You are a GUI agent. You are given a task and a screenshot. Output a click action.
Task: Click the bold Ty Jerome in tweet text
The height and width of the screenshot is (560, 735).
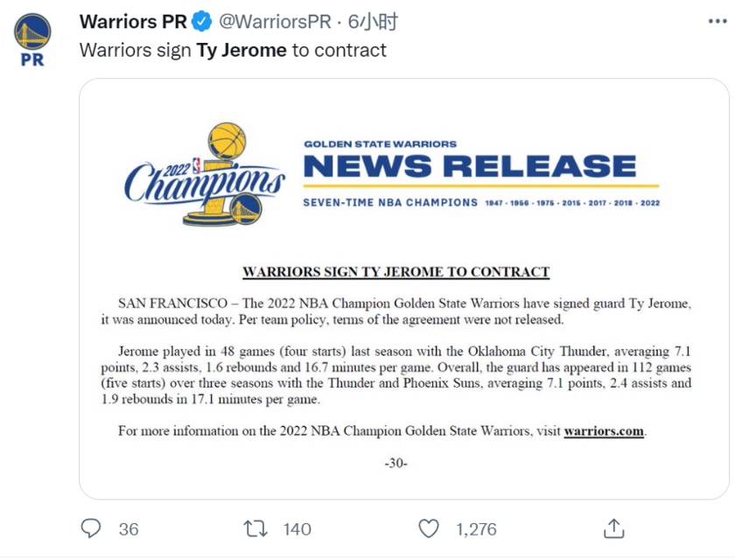[241, 50]
